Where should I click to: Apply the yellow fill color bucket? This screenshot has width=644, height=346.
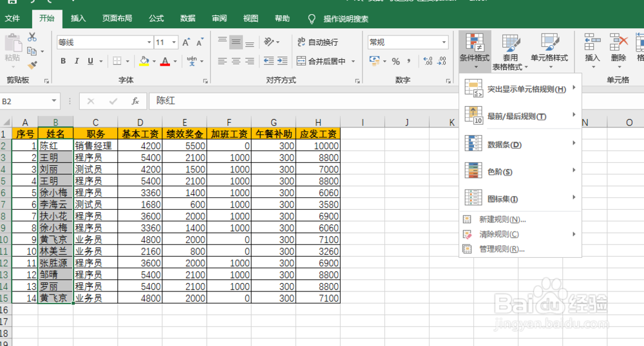point(144,61)
